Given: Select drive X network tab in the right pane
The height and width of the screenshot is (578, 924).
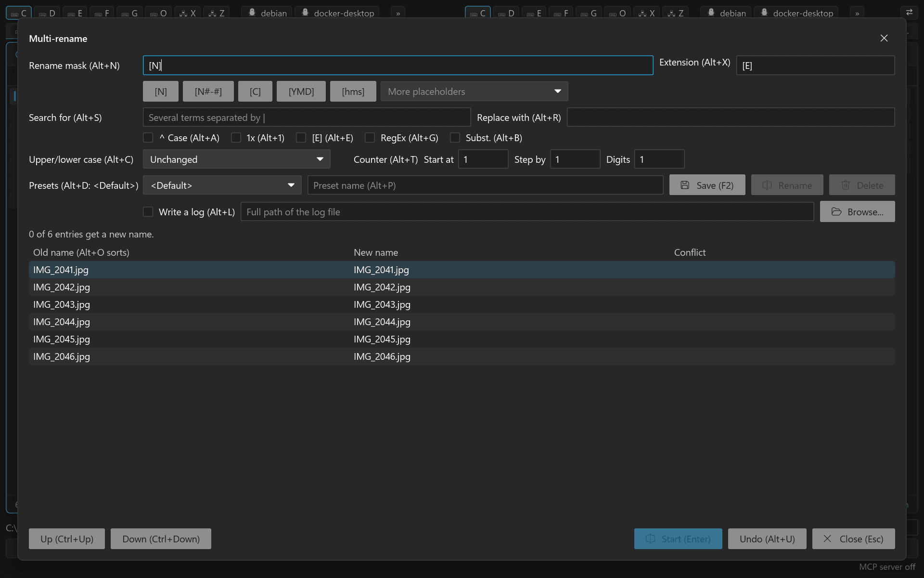Looking at the screenshot, I should point(647,13).
